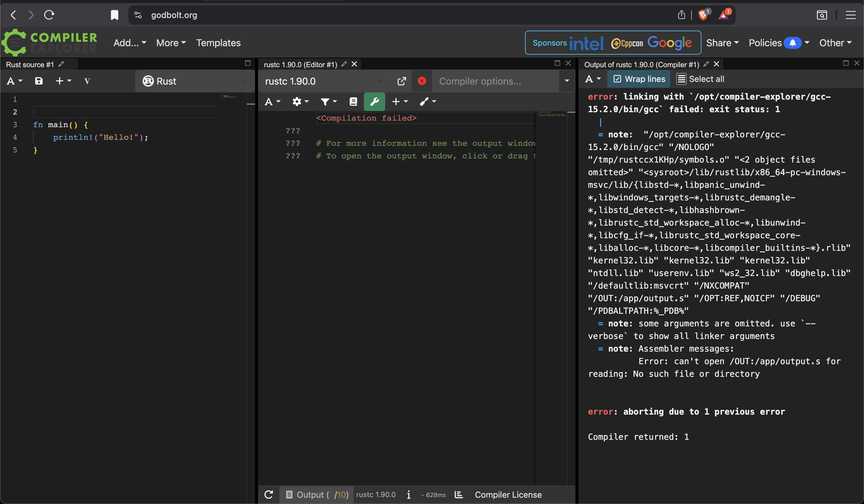Click the compiler info "i" icon
This screenshot has width=864, height=504.
408,494
